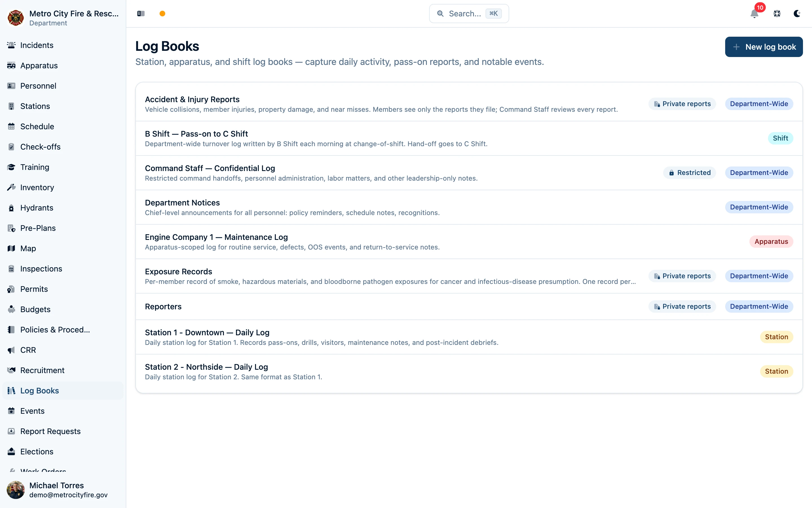Open Michael Torres user profile

click(63, 490)
